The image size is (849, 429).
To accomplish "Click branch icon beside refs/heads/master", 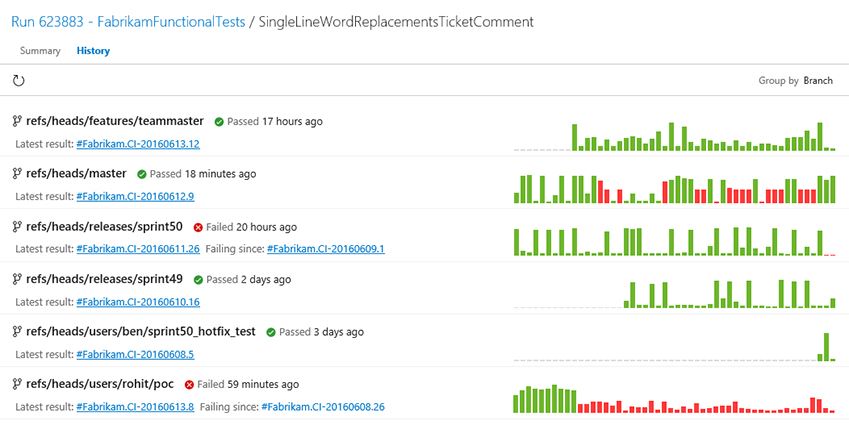I will point(17,173).
